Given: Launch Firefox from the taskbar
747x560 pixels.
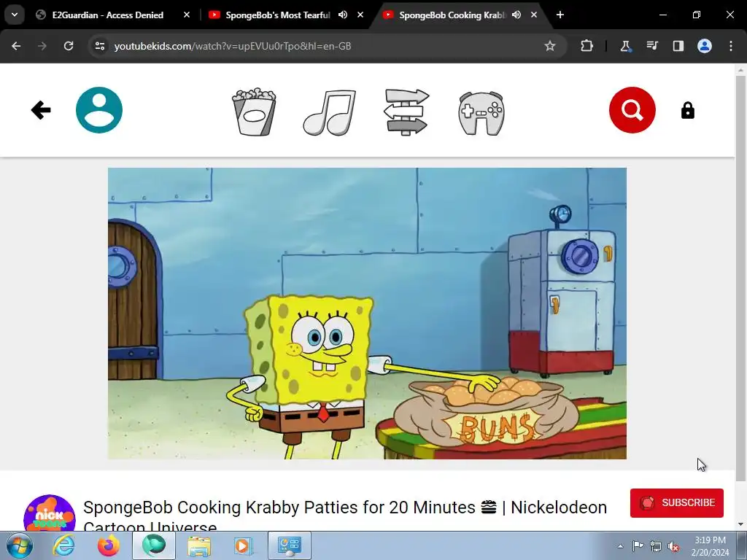Looking at the screenshot, I should (x=109, y=545).
